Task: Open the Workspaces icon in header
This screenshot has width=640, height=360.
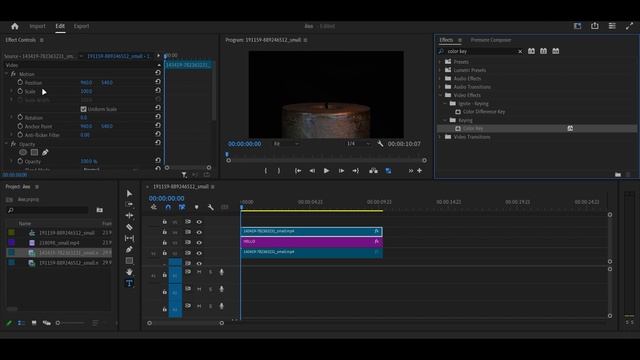Action: (x=577, y=26)
